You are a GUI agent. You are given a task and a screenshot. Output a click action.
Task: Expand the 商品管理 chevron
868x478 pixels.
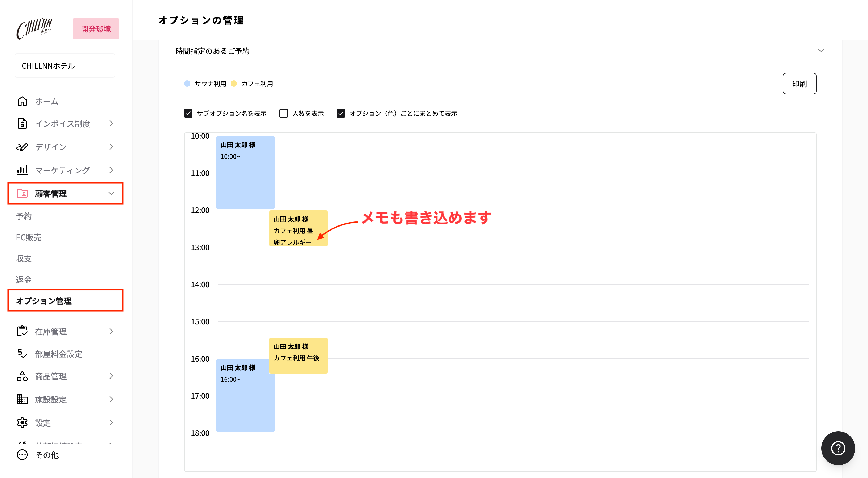pyautogui.click(x=111, y=376)
